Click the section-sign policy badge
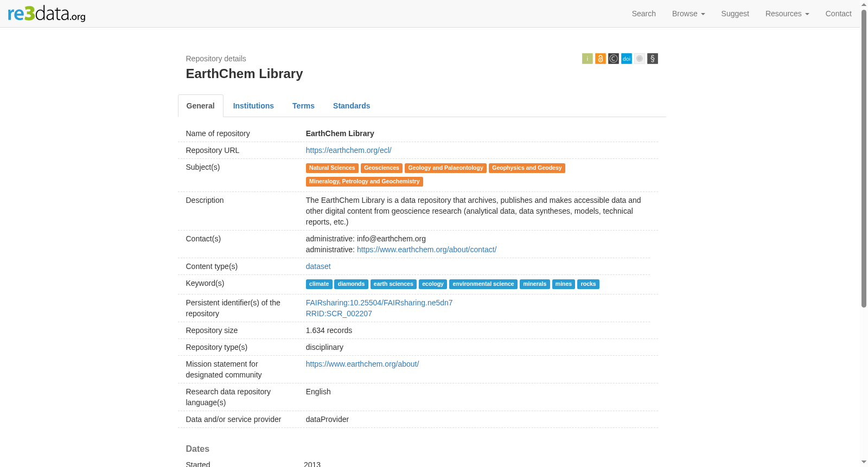 [x=653, y=59]
